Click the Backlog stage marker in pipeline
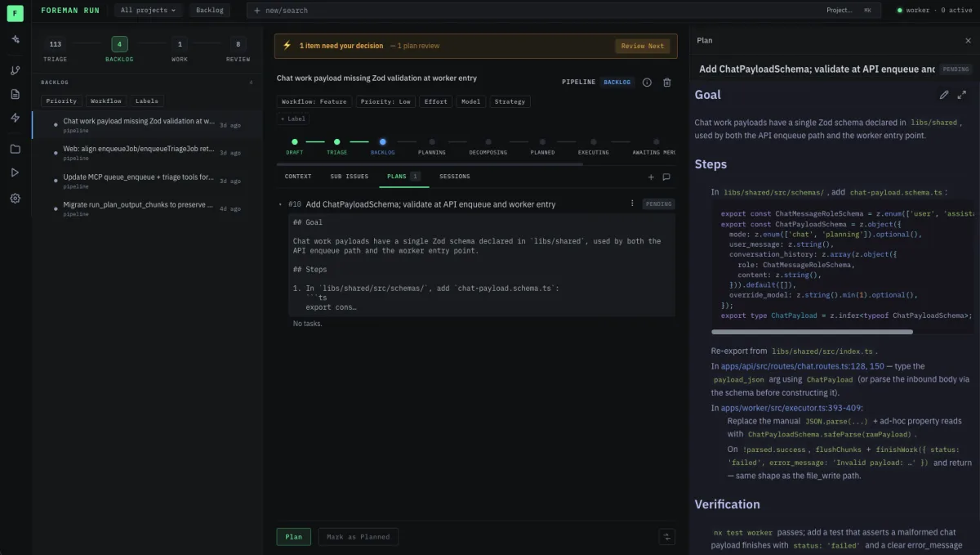The height and width of the screenshot is (555, 980). pyautogui.click(x=382, y=142)
